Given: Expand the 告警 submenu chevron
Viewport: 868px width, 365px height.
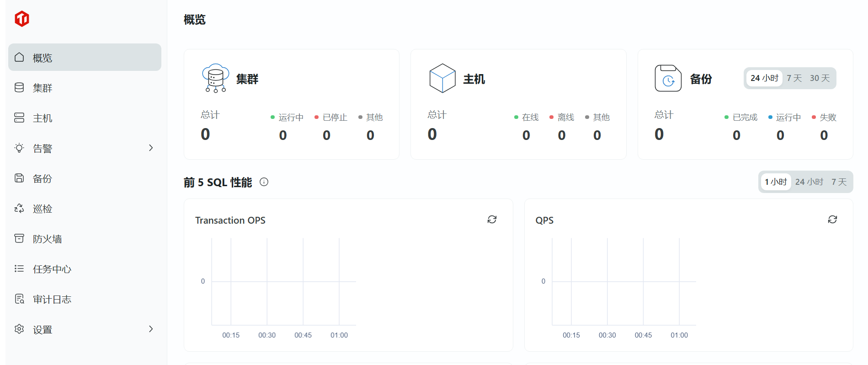Looking at the screenshot, I should (151, 148).
